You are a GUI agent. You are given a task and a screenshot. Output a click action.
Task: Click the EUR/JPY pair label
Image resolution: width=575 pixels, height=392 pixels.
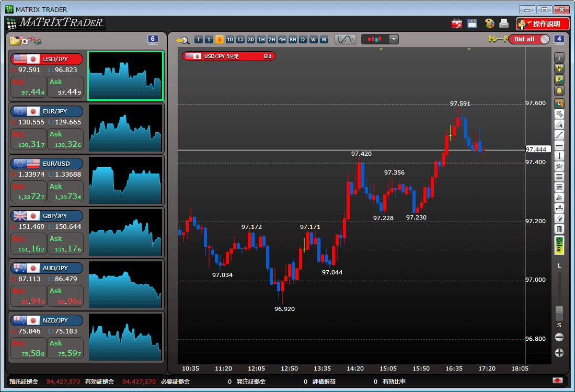point(47,111)
